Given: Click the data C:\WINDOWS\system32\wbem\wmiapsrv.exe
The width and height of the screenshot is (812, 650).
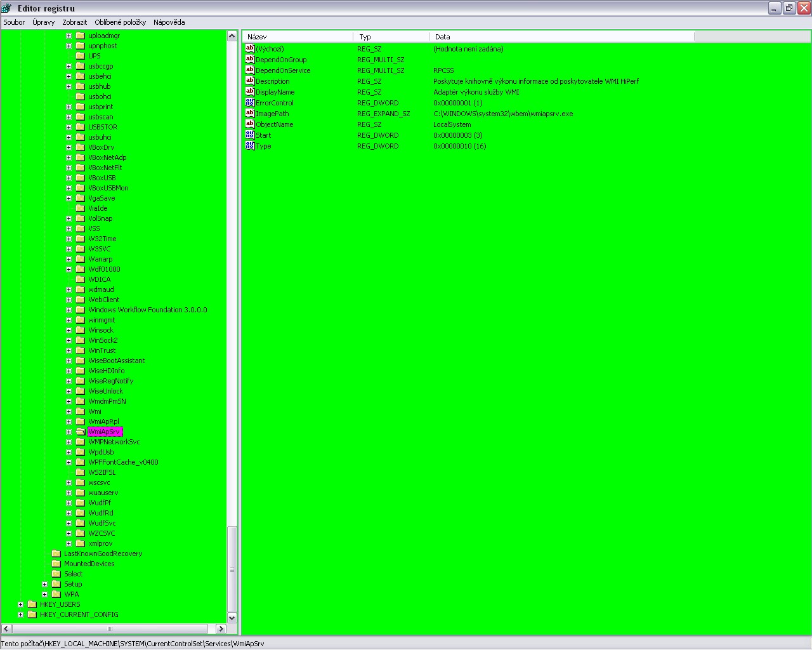Looking at the screenshot, I should (x=503, y=114).
